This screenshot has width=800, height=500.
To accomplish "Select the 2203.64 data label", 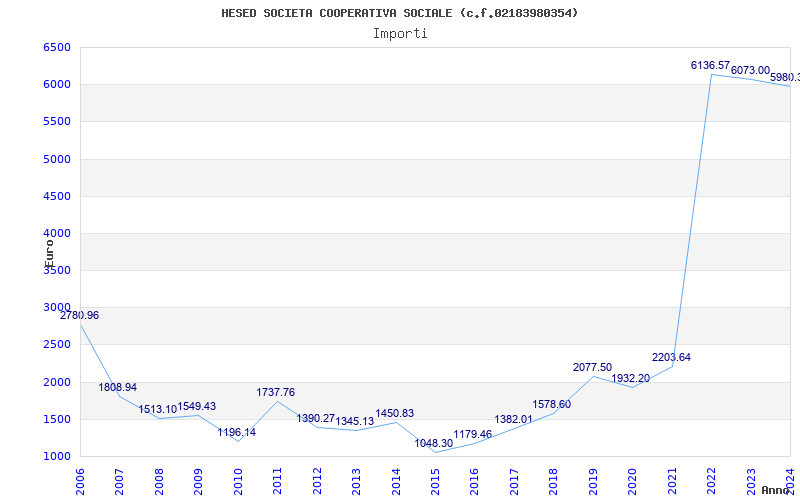I will 671,357.
